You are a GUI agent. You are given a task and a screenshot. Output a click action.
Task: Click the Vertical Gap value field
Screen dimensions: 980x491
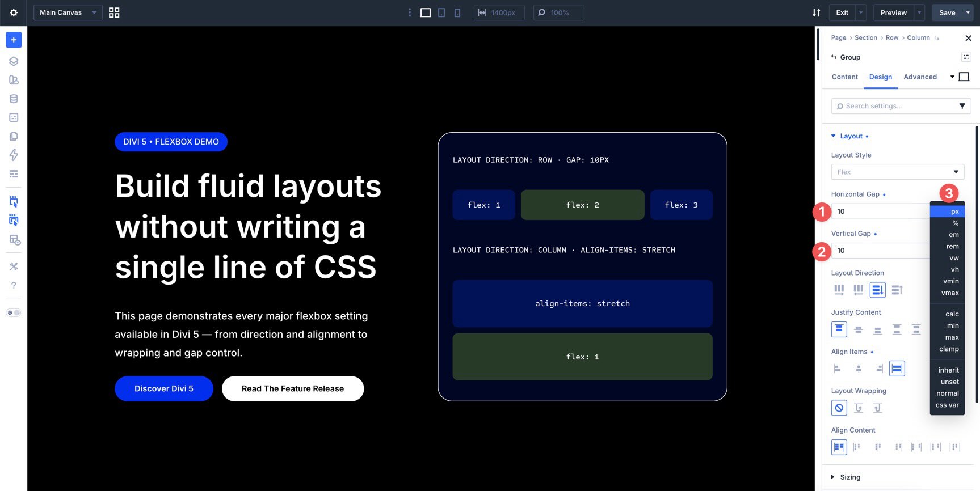880,251
